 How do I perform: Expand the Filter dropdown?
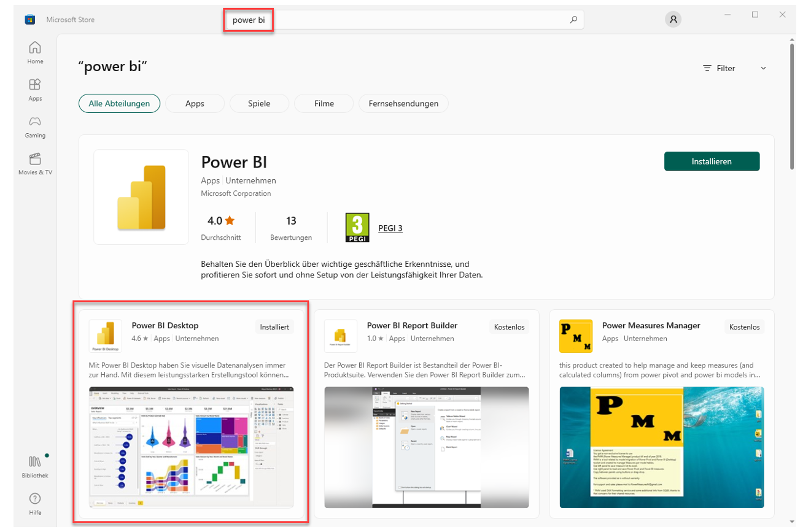[x=735, y=68]
